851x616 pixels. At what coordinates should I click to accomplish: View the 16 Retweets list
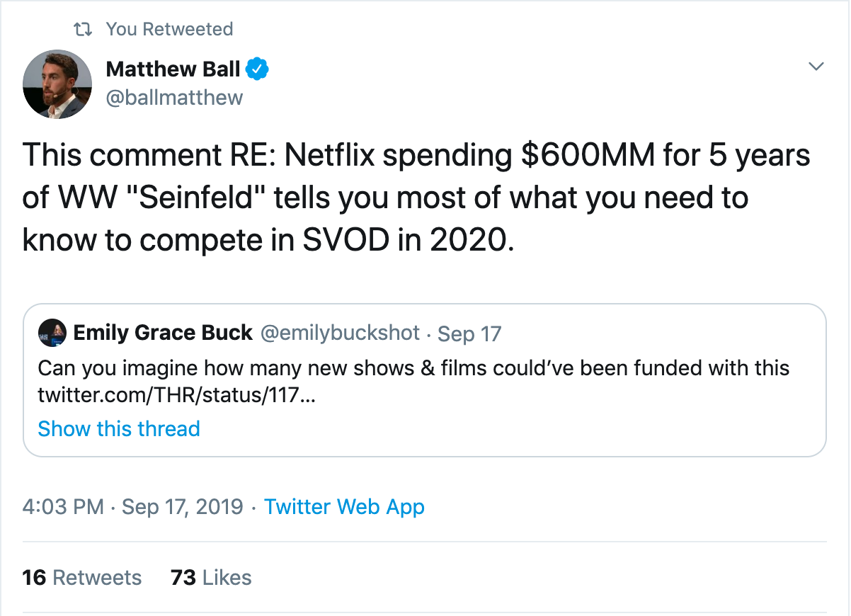pyautogui.click(x=82, y=578)
